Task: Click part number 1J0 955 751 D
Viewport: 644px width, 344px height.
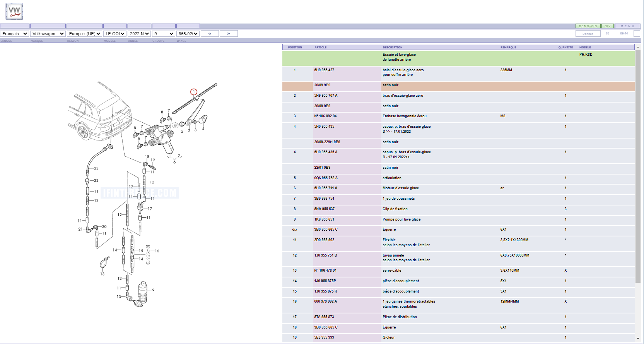Action: coord(326,255)
